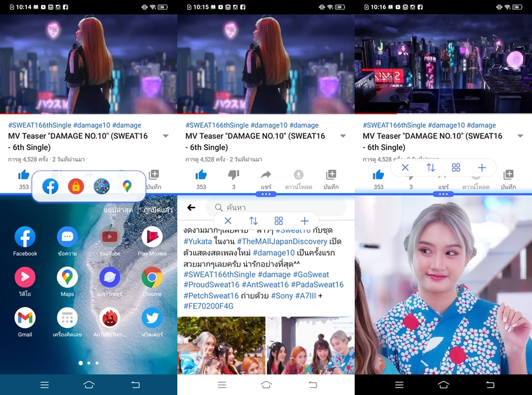Click the Facebook search field
Screen dimensions: 532x395
pos(276,207)
